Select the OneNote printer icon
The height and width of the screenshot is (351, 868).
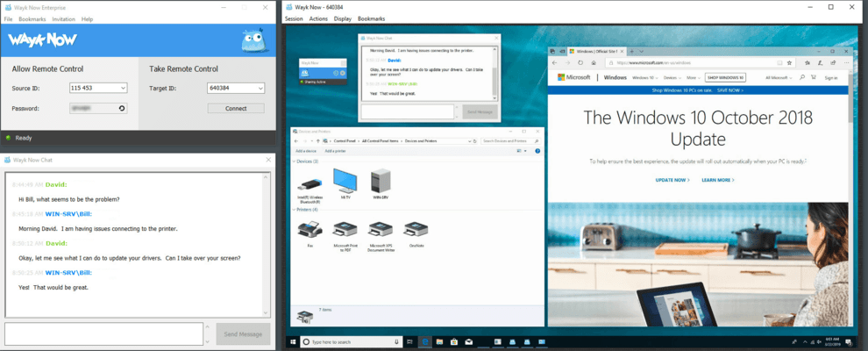pyautogui.click(x=415, y=231)
